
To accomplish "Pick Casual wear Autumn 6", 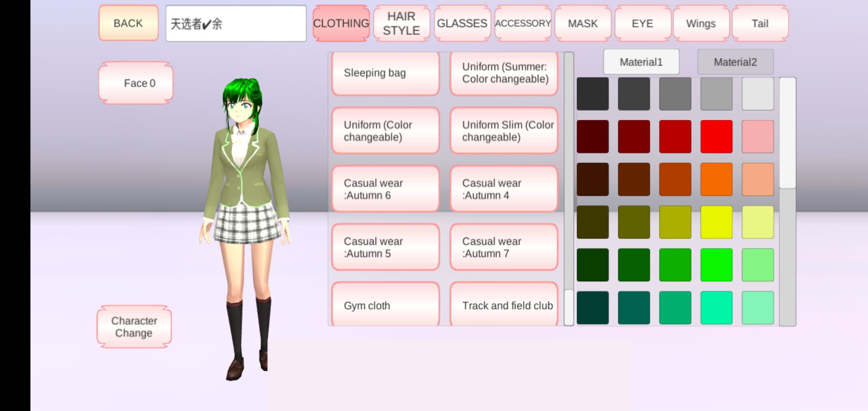I will coord(385,189).
